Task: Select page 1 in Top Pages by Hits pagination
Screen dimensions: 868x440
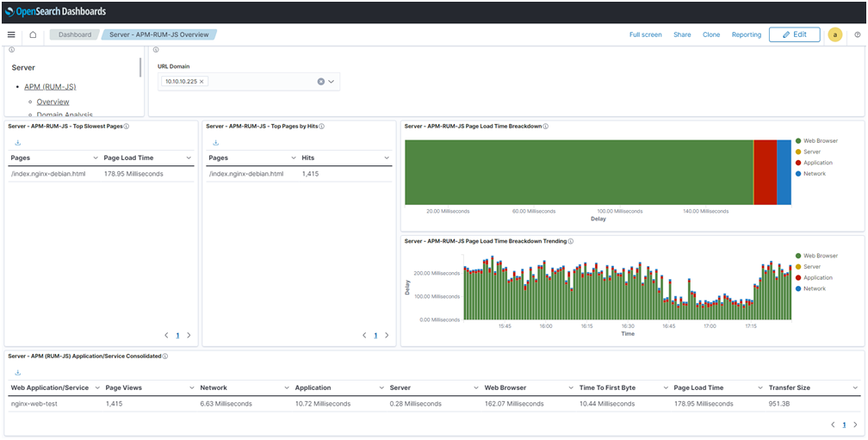Action: click(x=375, y=336)
